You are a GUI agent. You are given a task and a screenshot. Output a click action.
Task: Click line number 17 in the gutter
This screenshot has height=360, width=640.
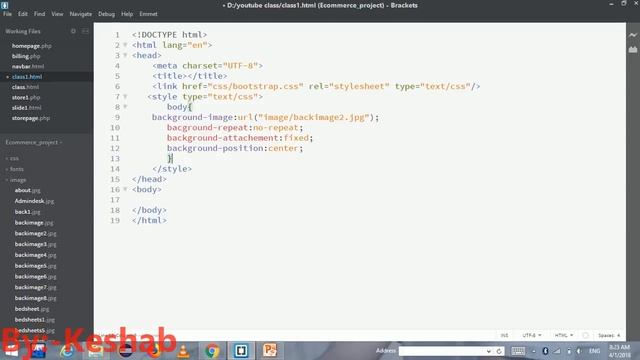point(115,200)
